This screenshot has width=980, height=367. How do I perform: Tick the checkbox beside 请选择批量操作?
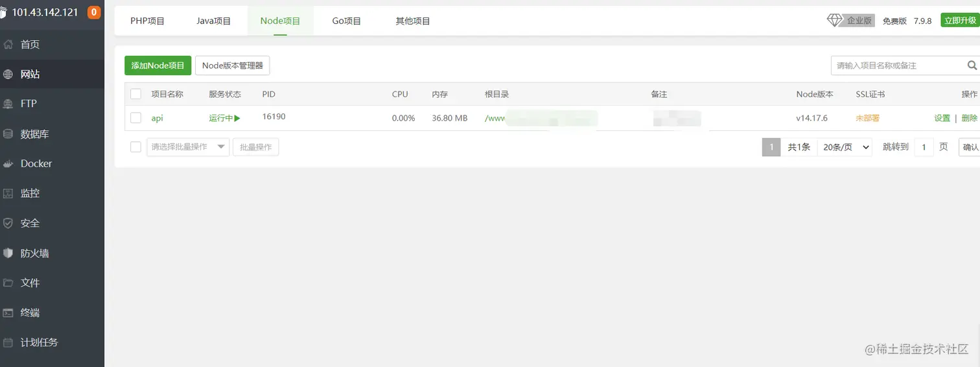(135, 147)
